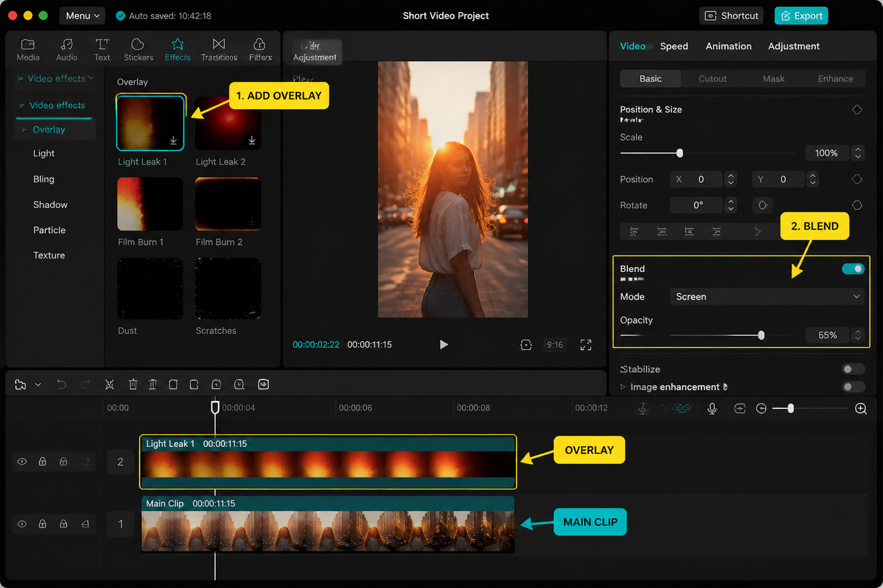The width and height of the screenshot is (883, 588).
Task: Expand the Image enhancement section arrow
Action: click(623, 387)
